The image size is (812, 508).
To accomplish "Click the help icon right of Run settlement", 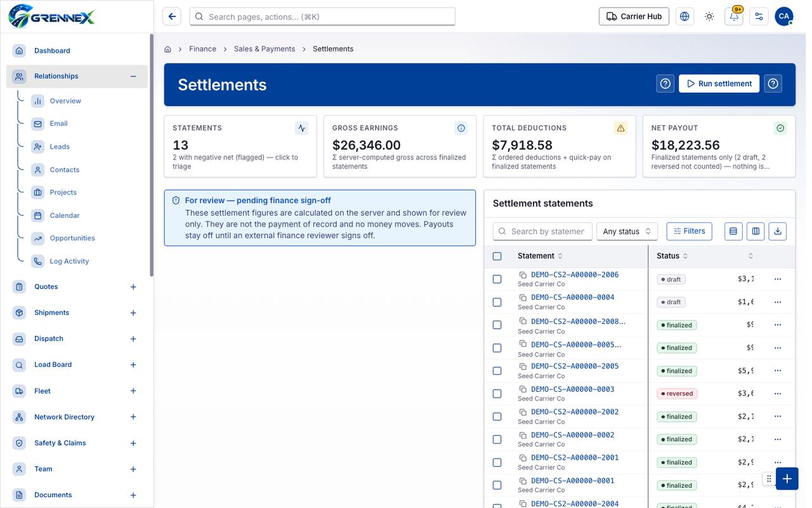I will (x=773, y=84).
